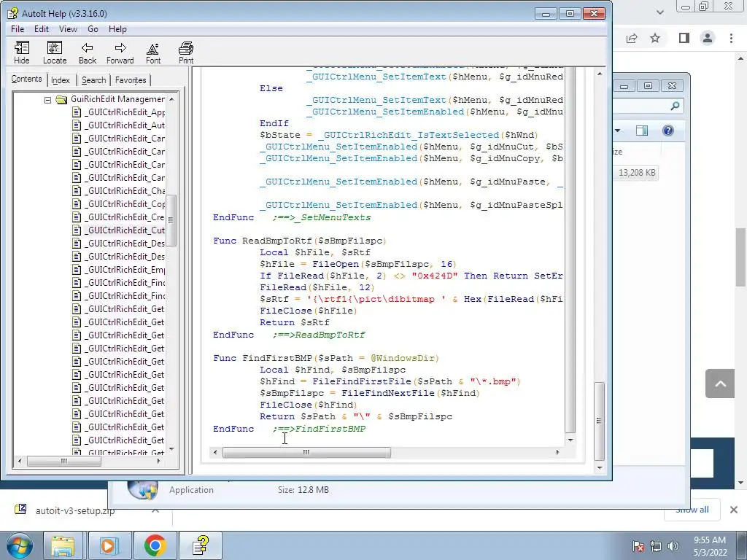Go Back using the toolbar arrow
This screenshot has width=747, height=560.
88,52
